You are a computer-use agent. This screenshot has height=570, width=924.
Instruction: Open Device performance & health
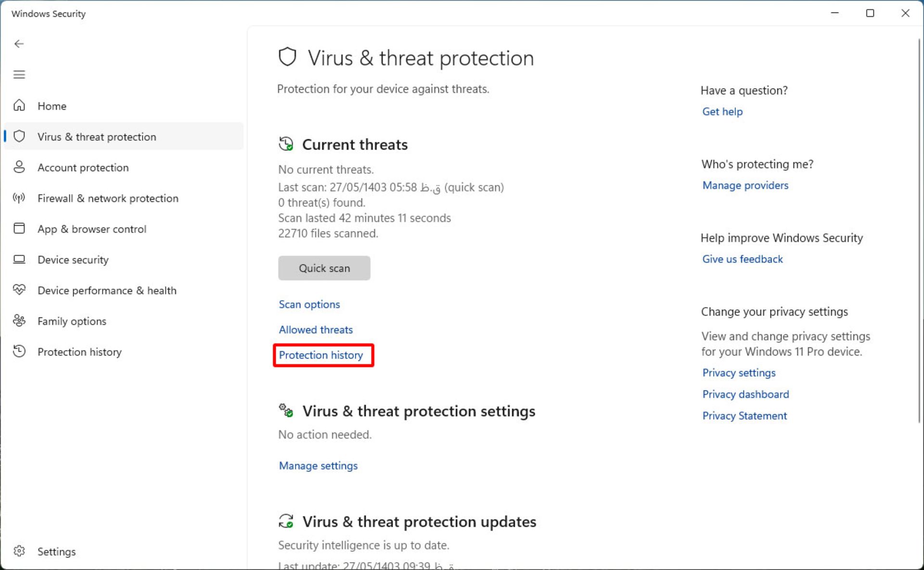tap(124, 291)
